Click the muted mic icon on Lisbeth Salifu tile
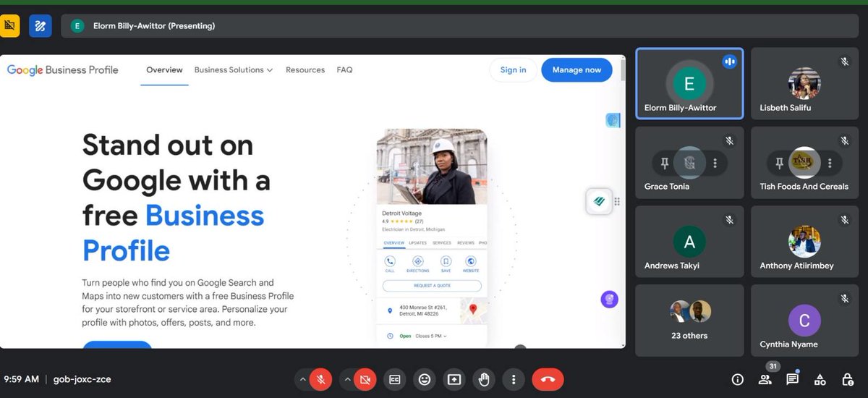The image size is (868, 398). [844, 62]
